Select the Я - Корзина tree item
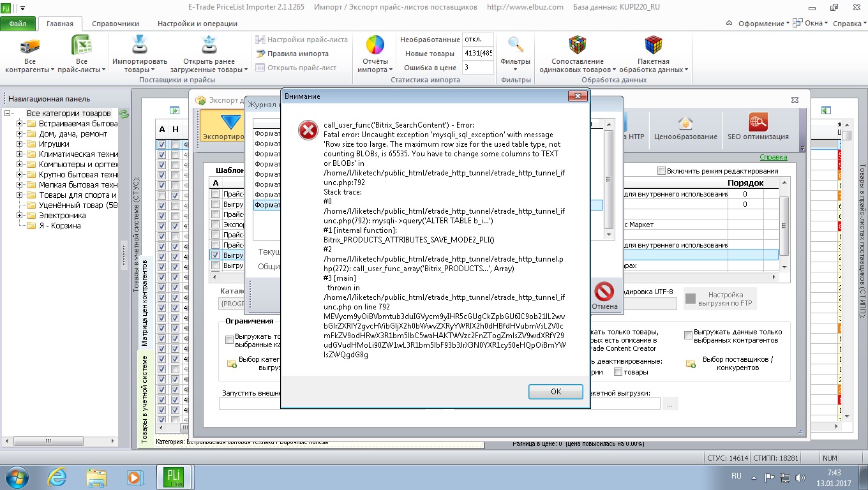 [x=59, y=226]
